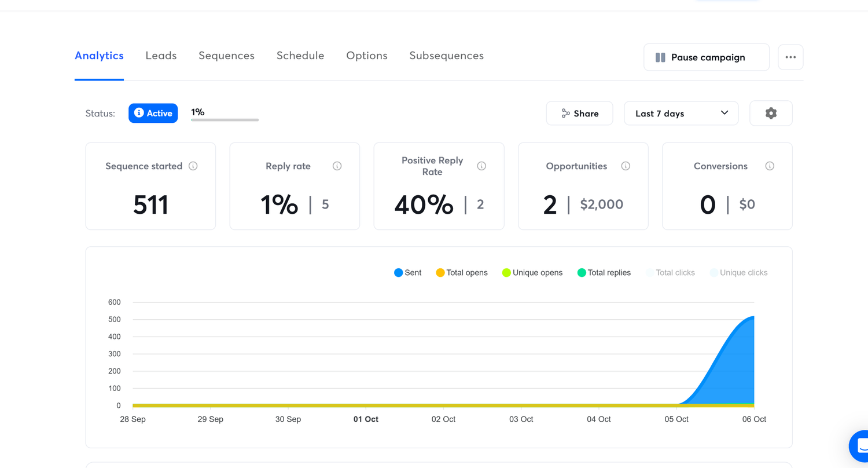Click info icon next to Positive Reply Rate
Screen dimensions: 868x468
pos(481,166)
